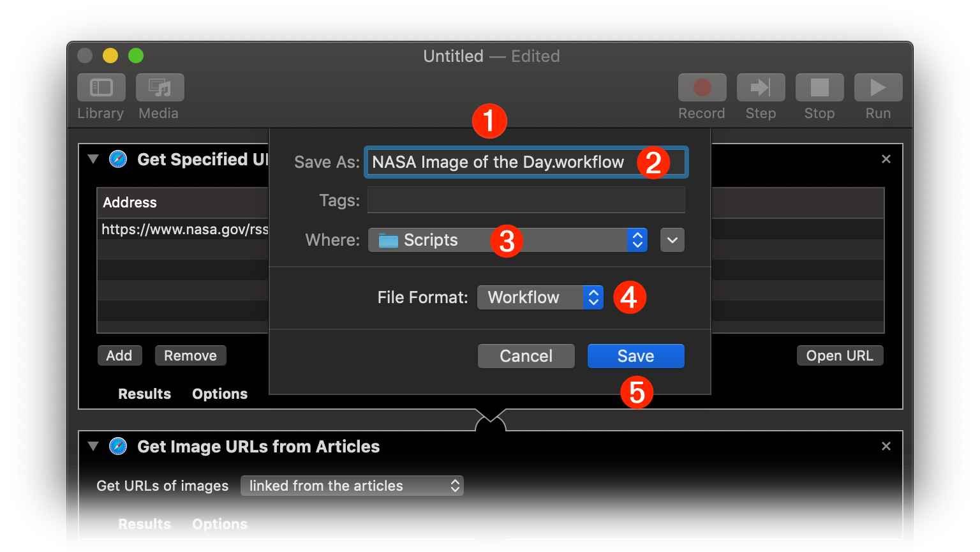Open the Media browser icon
The image size is (980, 552).
[160, 87]
